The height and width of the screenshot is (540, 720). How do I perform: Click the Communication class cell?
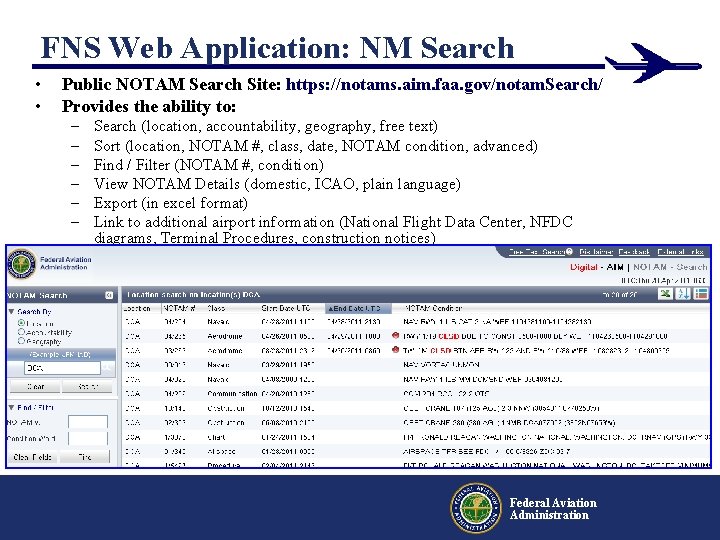[232, 394]
